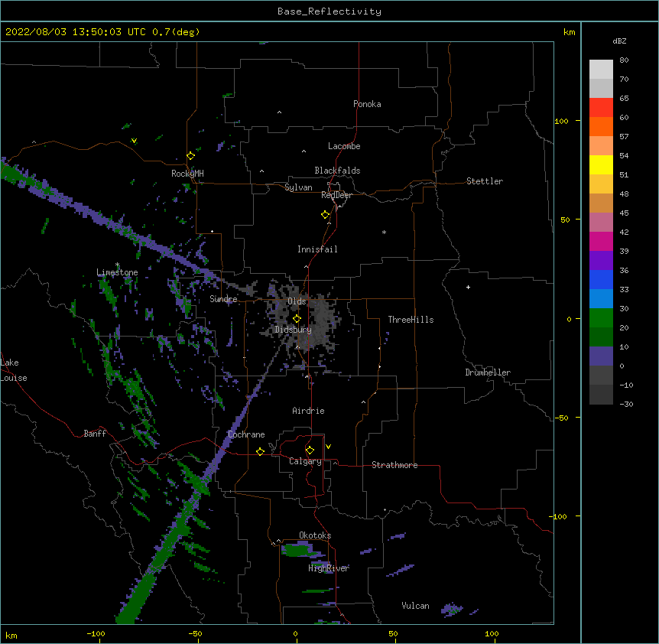Click the yellow 54 dBZ color swatch
This screenshot has width=659, height=644.
[601, 164]
